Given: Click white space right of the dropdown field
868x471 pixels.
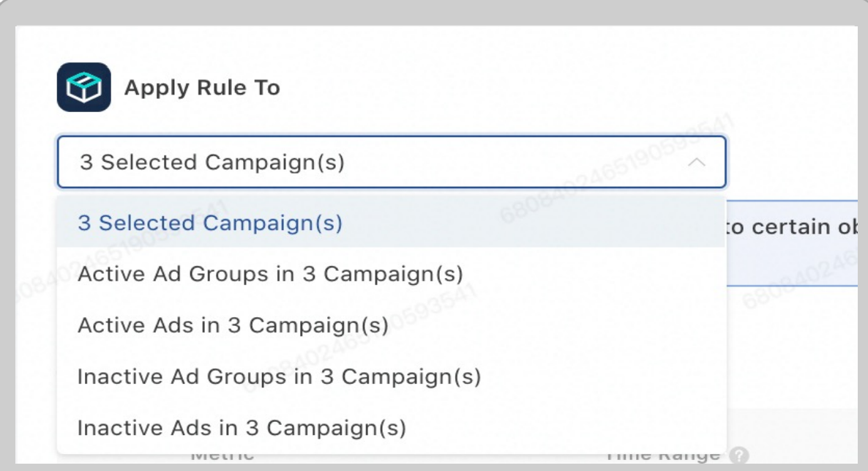Looking at the screenshot, I should (790, 162).
